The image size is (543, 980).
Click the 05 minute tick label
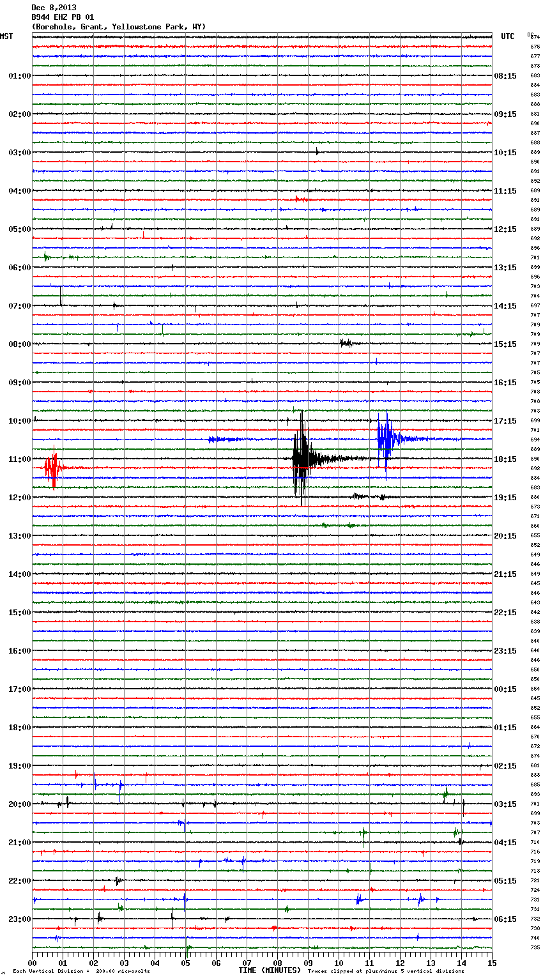pos(185,963)
